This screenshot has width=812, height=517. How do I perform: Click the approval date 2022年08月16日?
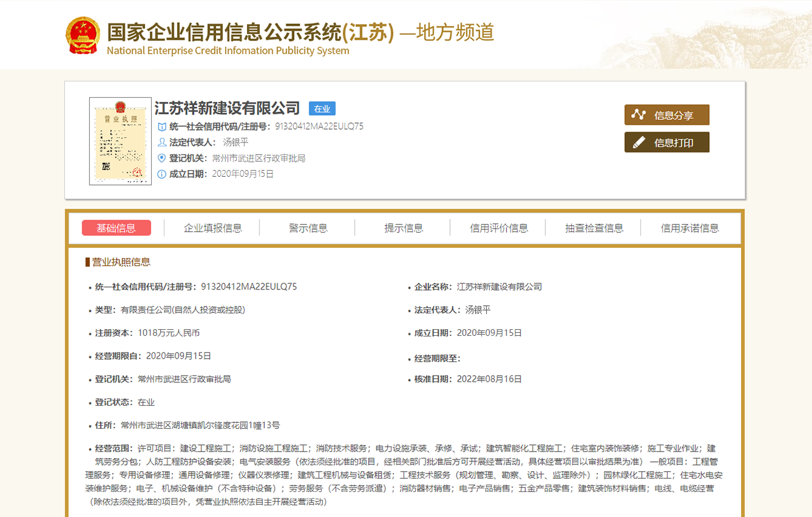pos(489,379)
